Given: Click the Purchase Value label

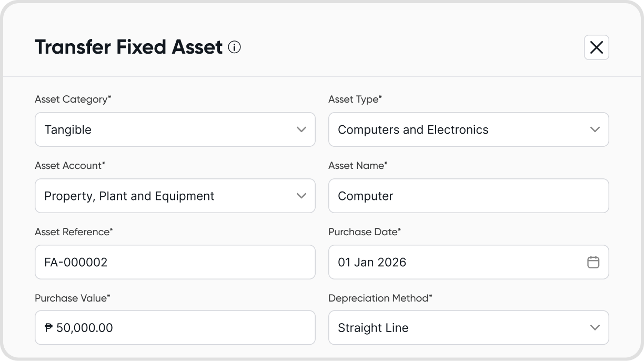Looking at the screenshot, I should click(x=72, y=298).
